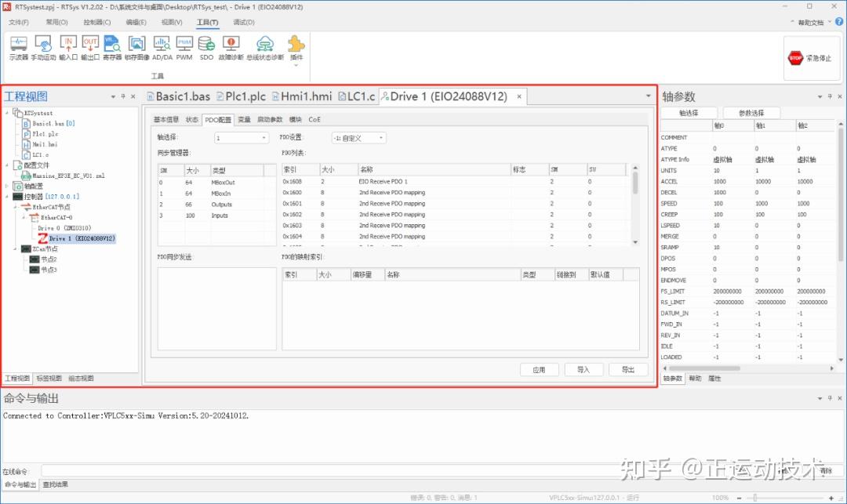The image size is (847, 504).
Task: Open the 调试(D) menu
Action: [242, 22]
